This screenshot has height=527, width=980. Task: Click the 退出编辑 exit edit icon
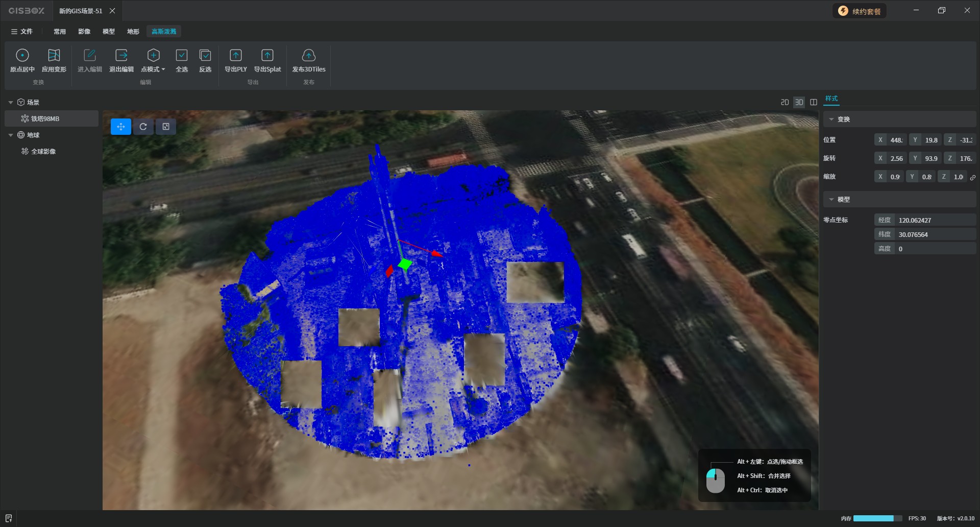pyautogui.click(x=121, y=55)
